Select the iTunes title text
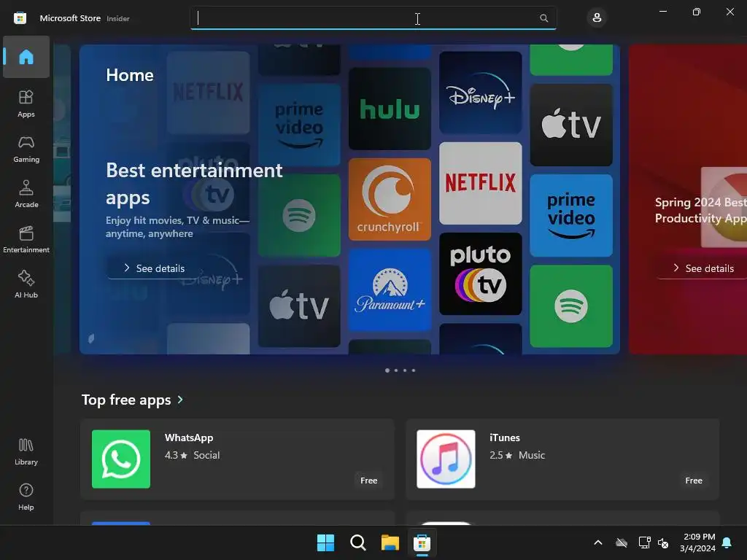 (505, 437)
